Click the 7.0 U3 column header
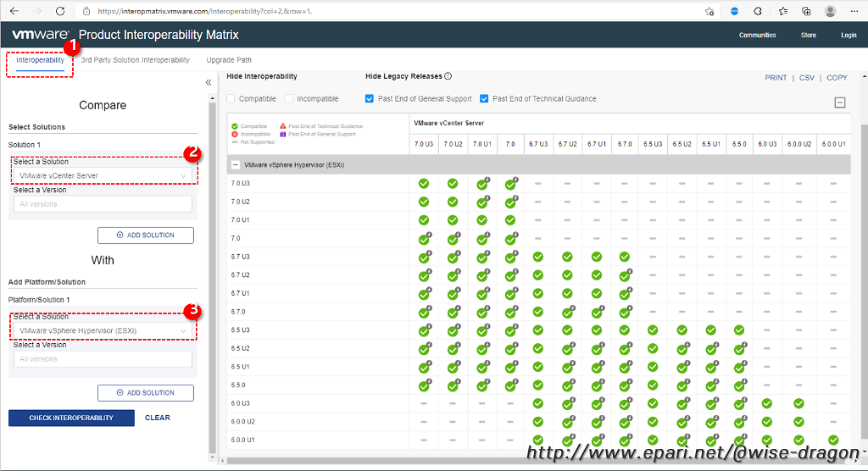Image resolution: width=868 pixels, height=471 pixels. coord(424,144)
